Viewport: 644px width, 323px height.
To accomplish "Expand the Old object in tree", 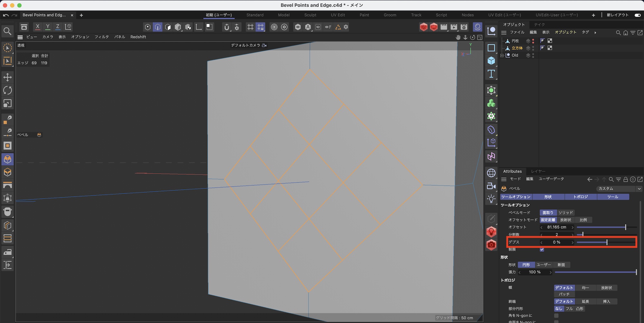I will [x=502, y=55].
